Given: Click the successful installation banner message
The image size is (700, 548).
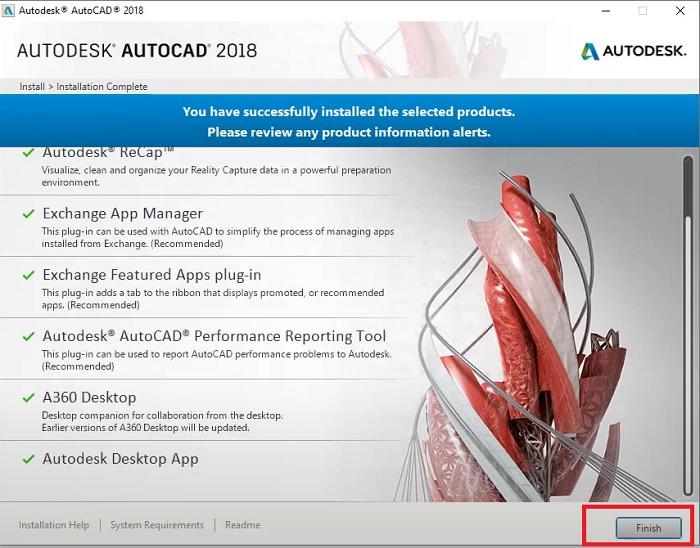Looking at the screenshot, I should [349, 122].
